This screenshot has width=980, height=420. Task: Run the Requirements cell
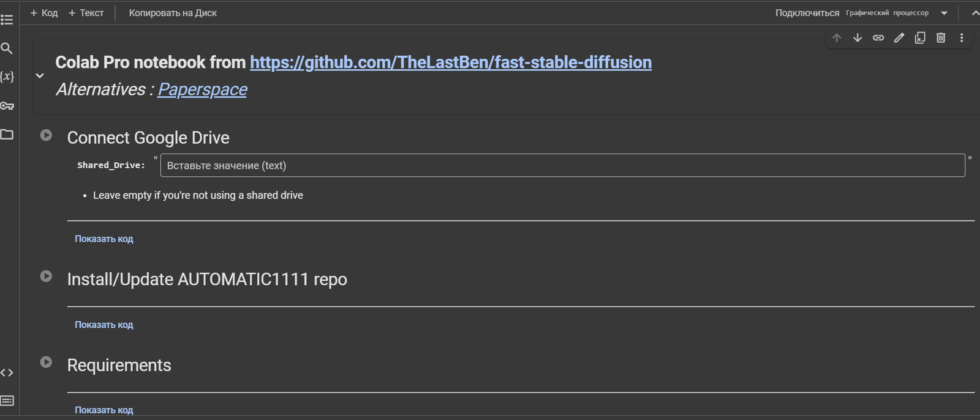pos(46,362)
